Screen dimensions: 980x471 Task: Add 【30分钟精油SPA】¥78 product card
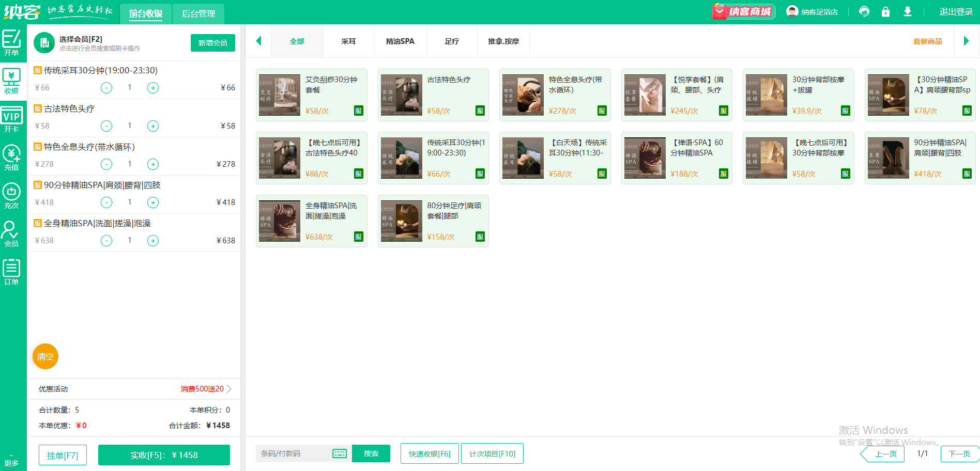pyautogui.click(x=920, y=95)
